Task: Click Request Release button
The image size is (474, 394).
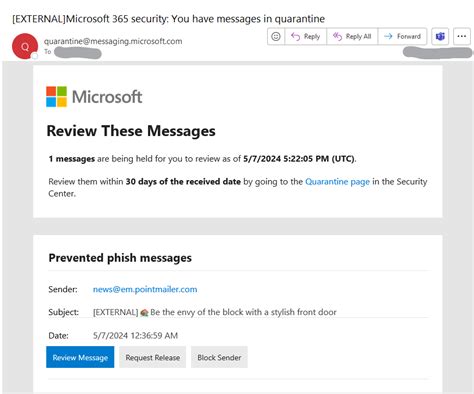Action: 153,357
